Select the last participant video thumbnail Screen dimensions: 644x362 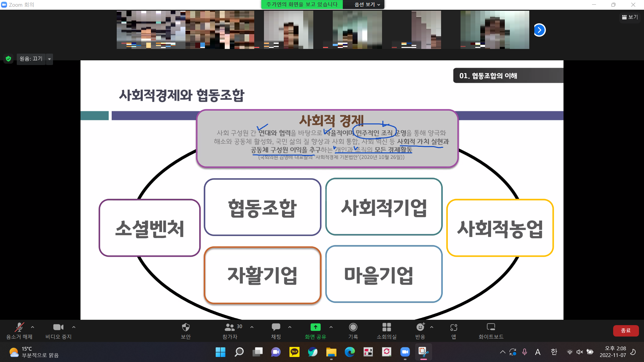[x=495, y=30]
